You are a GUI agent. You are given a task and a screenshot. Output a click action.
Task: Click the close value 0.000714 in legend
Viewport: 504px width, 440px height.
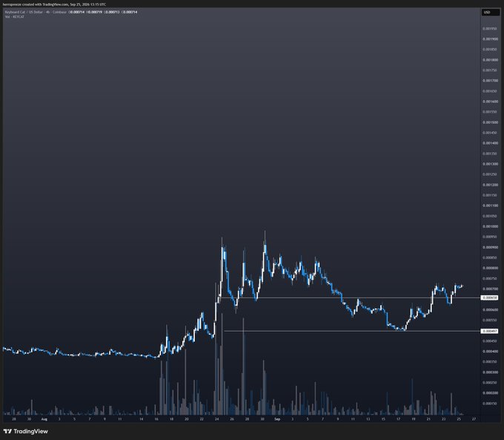[130, 12]
